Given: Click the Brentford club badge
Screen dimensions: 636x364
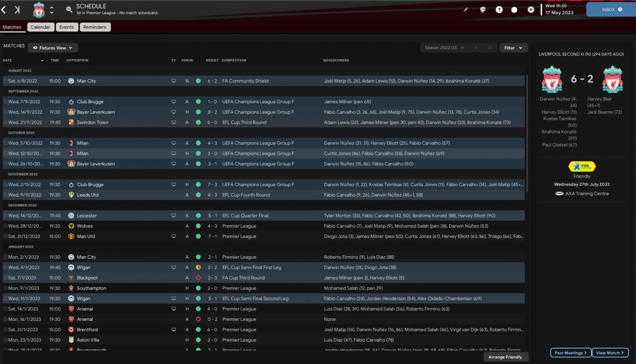Looking at the screenshot, I should 71,330.
